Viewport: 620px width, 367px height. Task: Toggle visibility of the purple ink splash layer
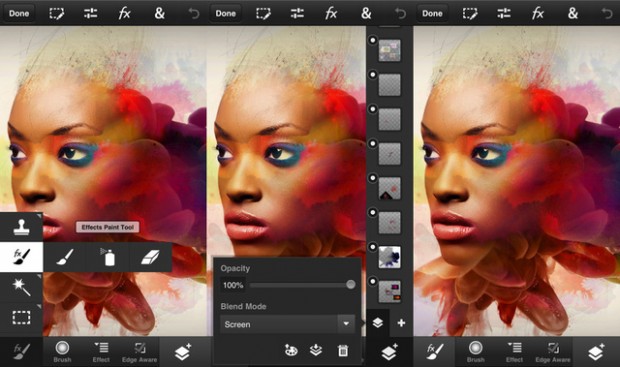372,247
